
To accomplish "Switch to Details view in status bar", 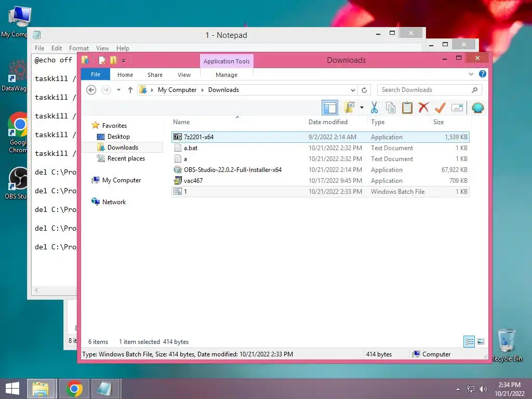I will (469, 341).
